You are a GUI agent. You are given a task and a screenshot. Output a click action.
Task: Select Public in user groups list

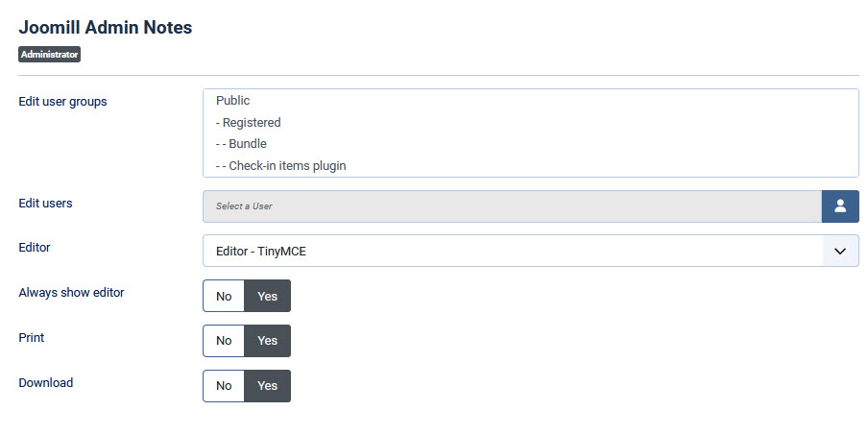coord(233,100)
